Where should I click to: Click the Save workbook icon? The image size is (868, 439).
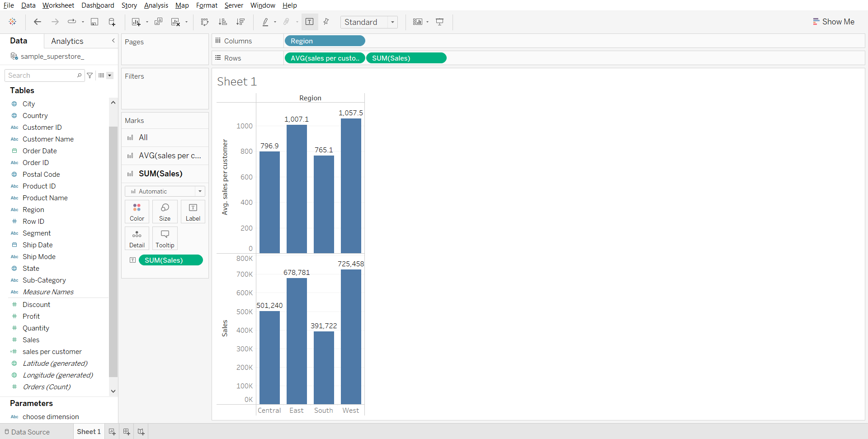94,22
